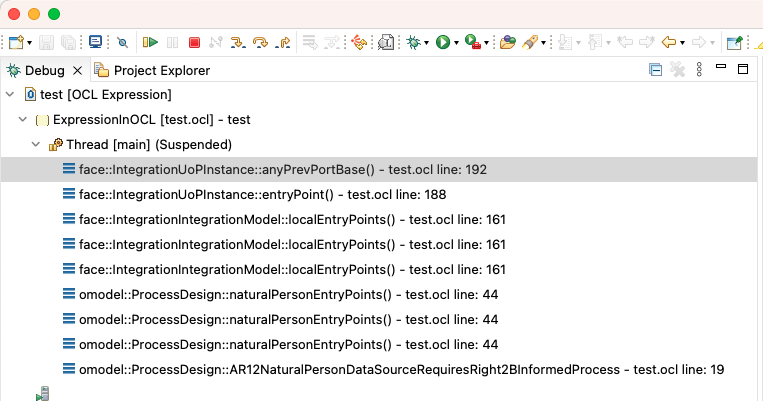The image size is (763, 401).
Task: Open the green Run button dropdown arrow
Action: click(x=456, y=43)
